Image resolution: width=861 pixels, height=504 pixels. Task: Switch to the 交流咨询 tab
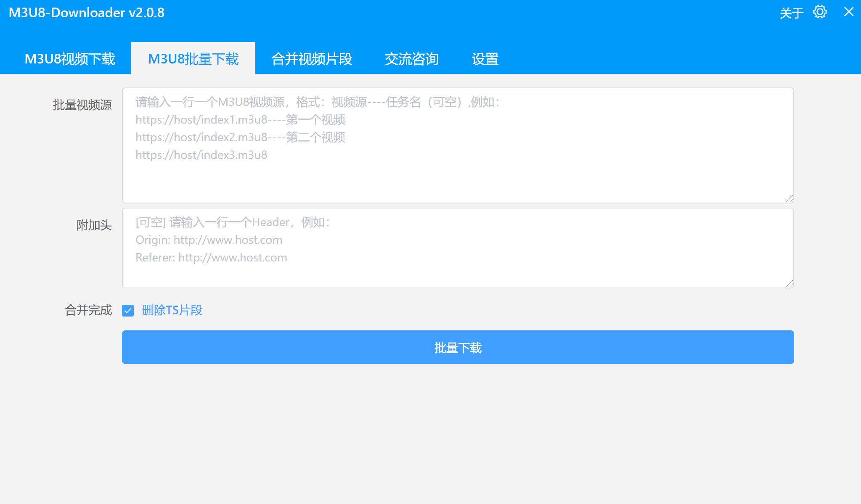pyautogui.click(x=412, y=59)
